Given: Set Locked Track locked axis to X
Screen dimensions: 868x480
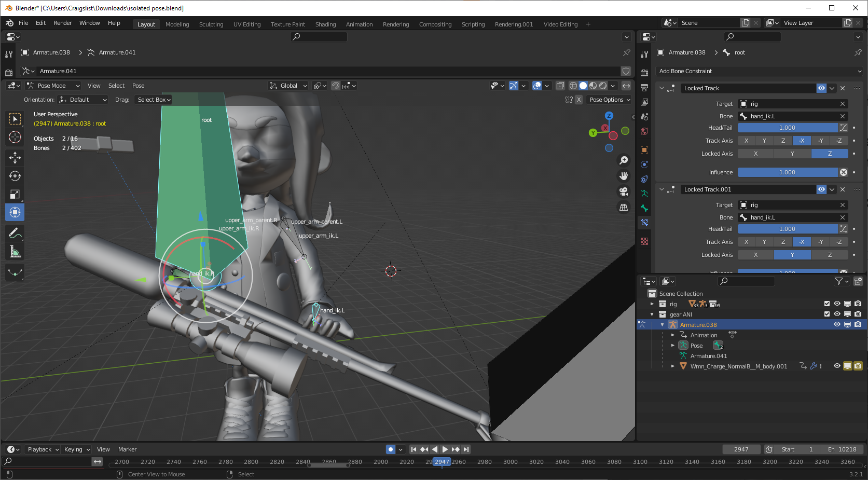Looking at the screenshot, I should (755, 154).
